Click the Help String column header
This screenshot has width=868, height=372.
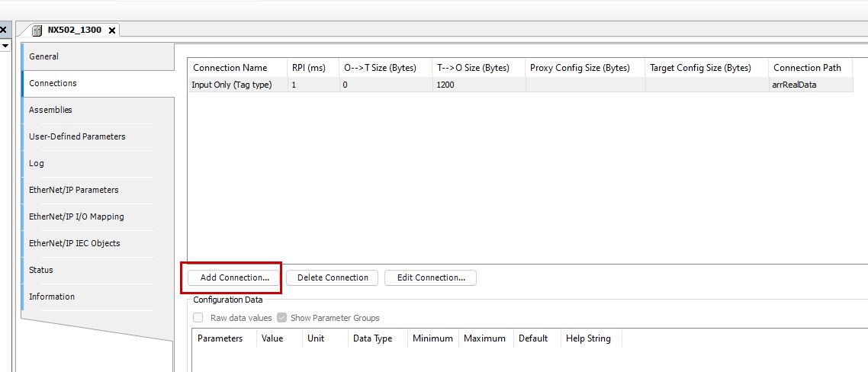588,338
